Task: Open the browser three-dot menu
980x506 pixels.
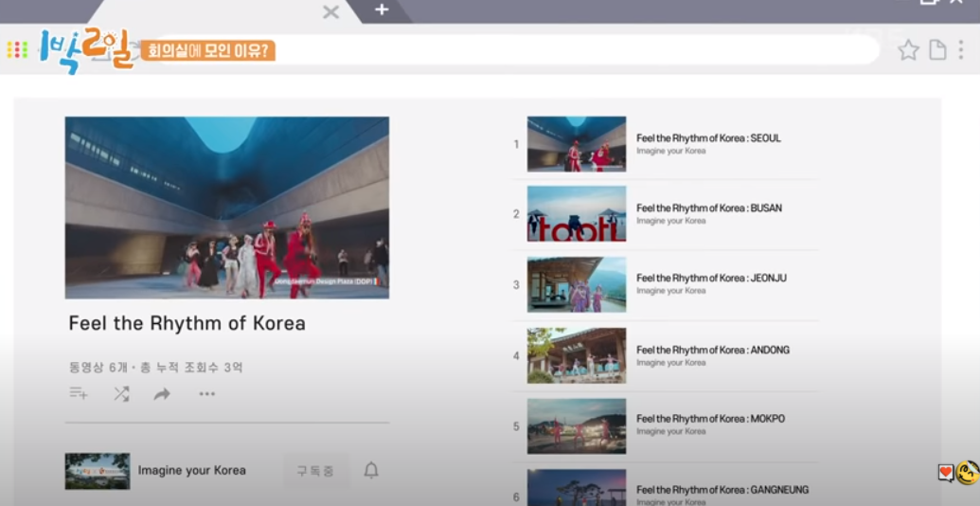Action: [961, 50]
